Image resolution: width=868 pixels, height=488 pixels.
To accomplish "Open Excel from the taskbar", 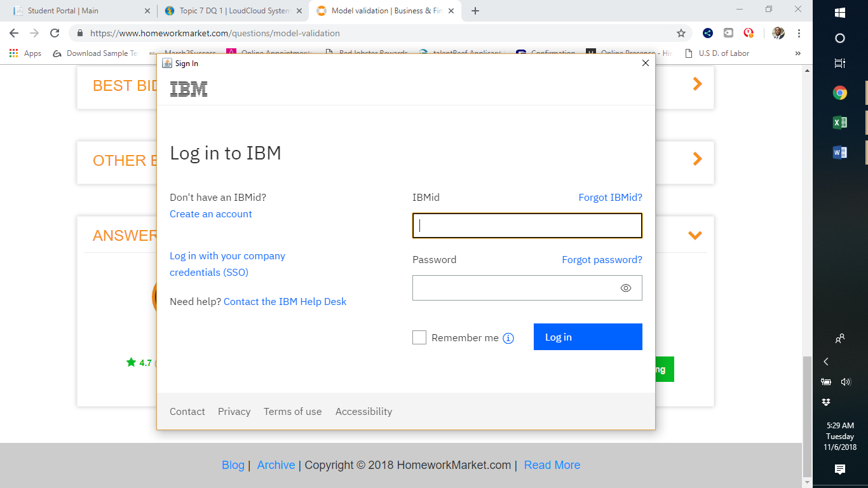I will tap(839, 123).
